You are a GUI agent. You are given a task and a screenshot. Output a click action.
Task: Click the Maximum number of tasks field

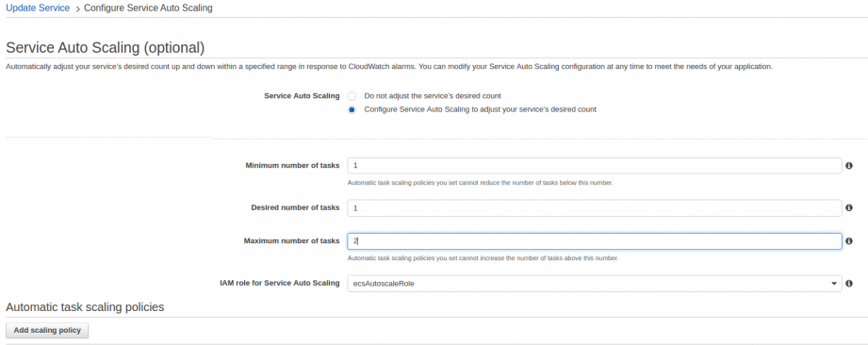(595, 241)
